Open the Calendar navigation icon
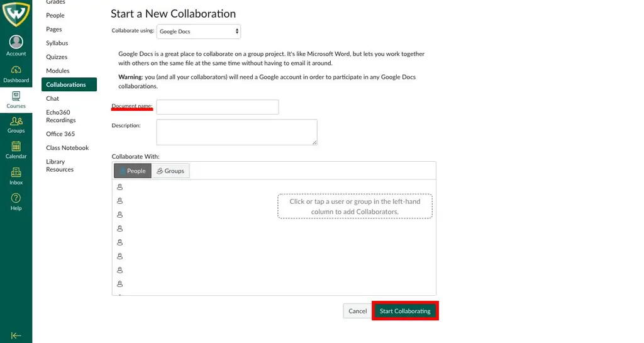 (16, 150)
